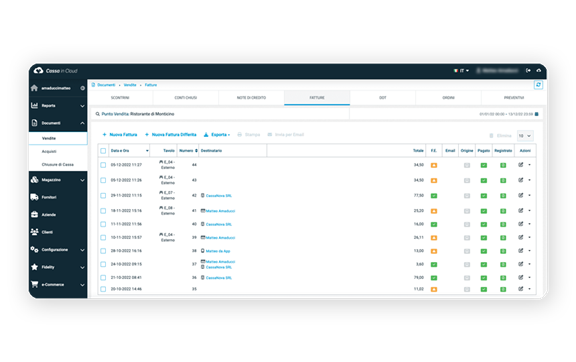Click the Origine icon for invoice 41
The width and height of the screenshot is (576, 362).
click(x=467, y=211)
